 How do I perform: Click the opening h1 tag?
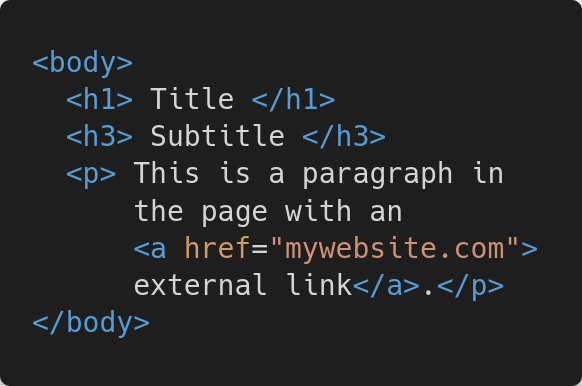click(99, 99)
